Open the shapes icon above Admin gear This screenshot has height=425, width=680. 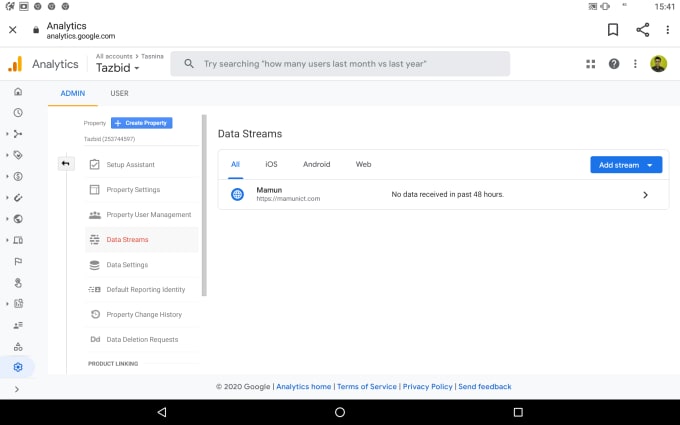click(18, 347)
